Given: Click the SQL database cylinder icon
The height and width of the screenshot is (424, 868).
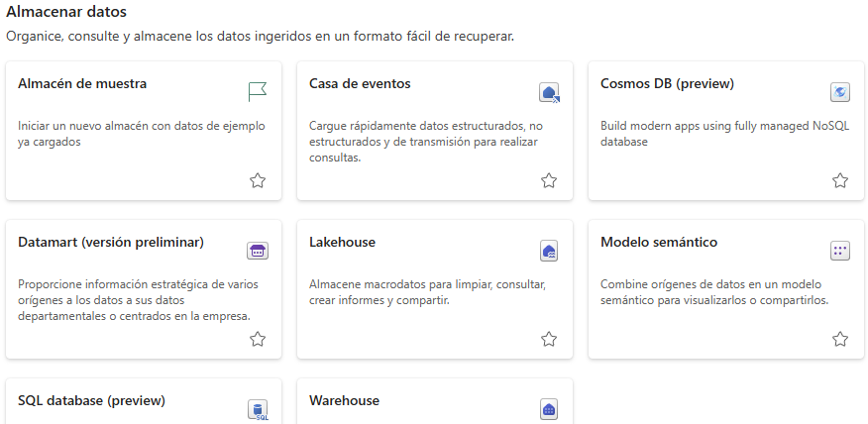Looking at the screenshot, I should click(x=258, y=410).
